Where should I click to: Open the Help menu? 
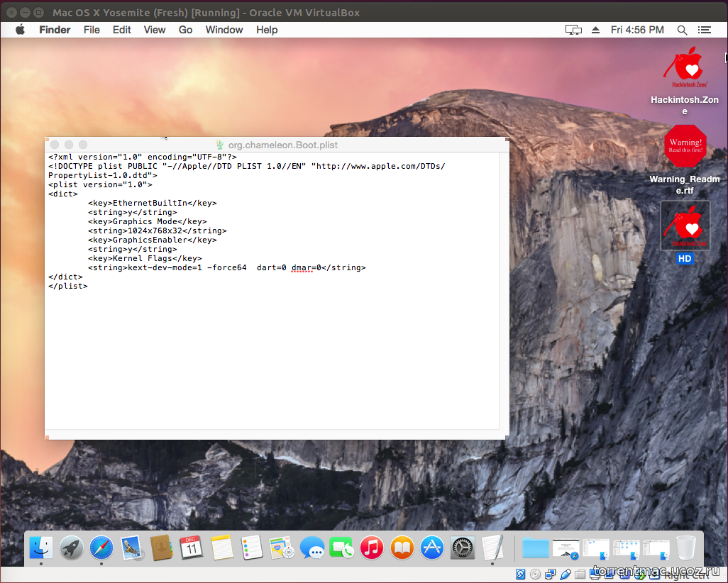coord(267,30)
